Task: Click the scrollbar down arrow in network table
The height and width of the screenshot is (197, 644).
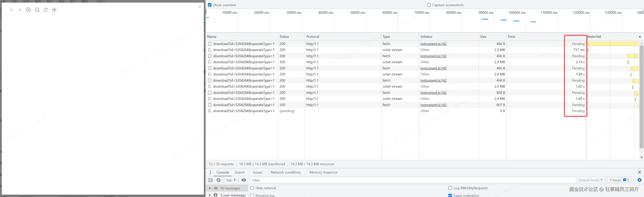Action: click(641, 157)
